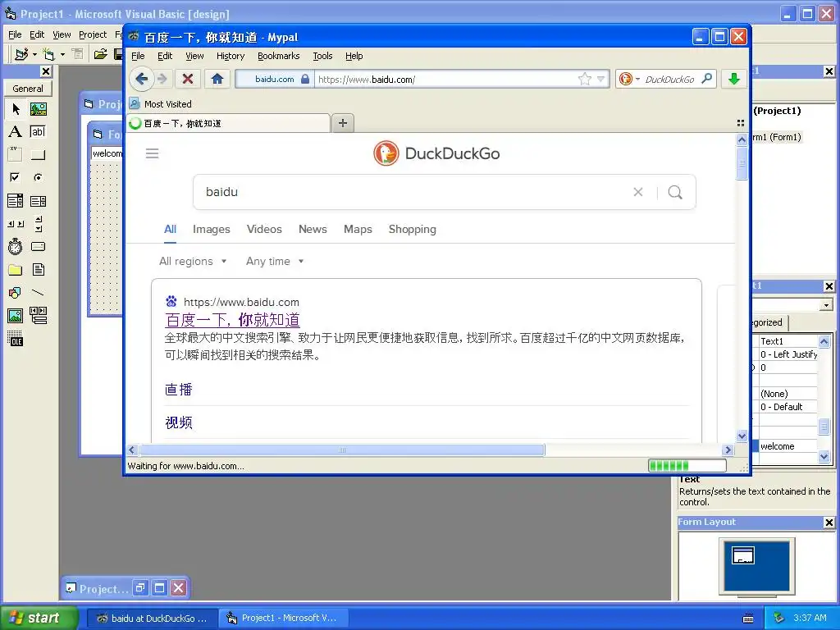Open the Most Visited bookmarks folder
Viewport: 840px width, 630px height.
tap(160, 104)
